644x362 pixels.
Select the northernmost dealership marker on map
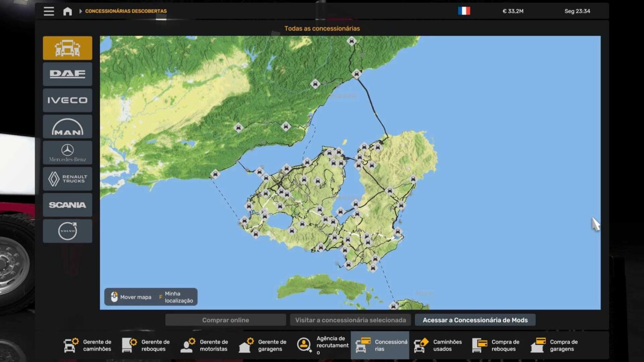coord(352,41)
